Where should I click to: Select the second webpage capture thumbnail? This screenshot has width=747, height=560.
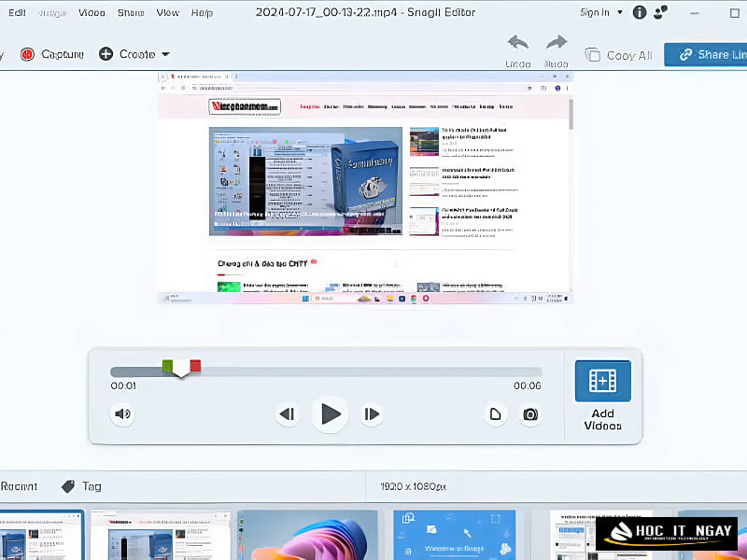click(x=161, y=536)
